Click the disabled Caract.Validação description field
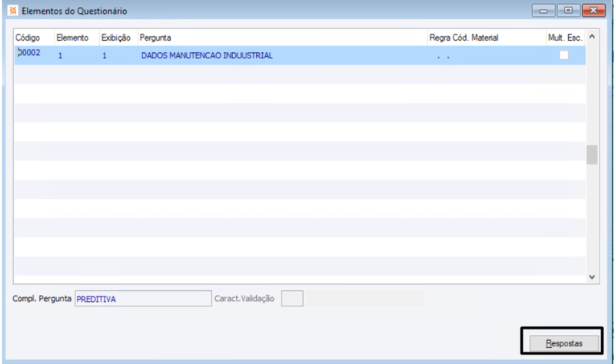 click(x=364, y=299)
